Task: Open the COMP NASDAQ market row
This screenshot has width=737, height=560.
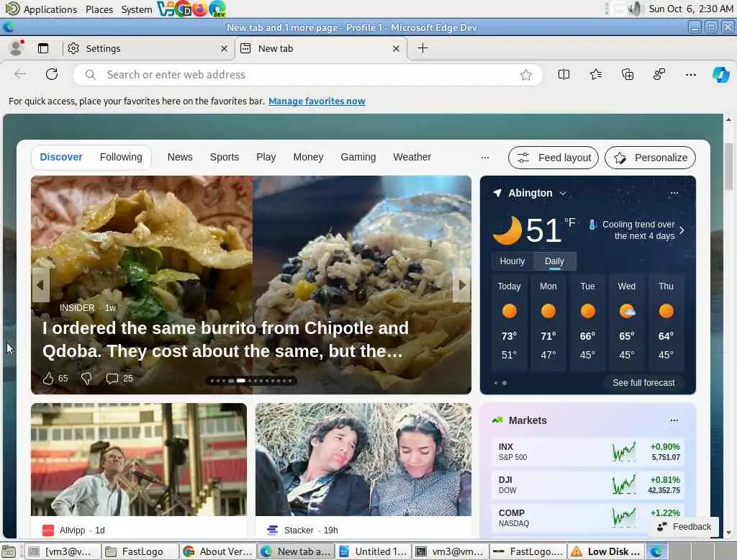Action: (x=587, y=518)
